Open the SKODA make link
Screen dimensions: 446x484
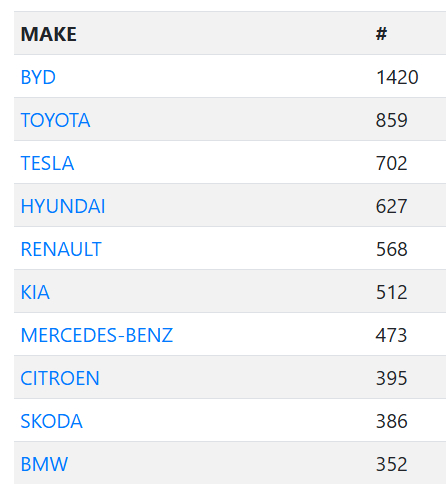(x=52, y=421)
